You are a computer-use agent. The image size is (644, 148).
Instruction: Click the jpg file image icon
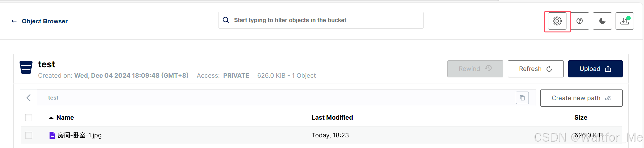[x=52, y=135]
